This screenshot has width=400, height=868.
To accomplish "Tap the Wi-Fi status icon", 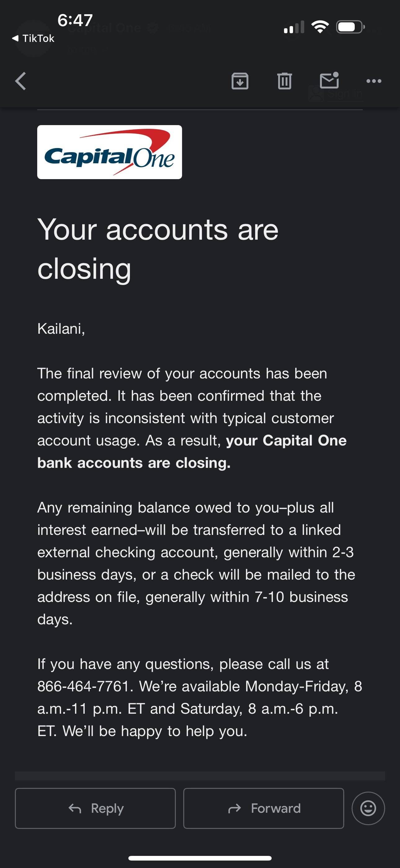I will coord(320,27).
